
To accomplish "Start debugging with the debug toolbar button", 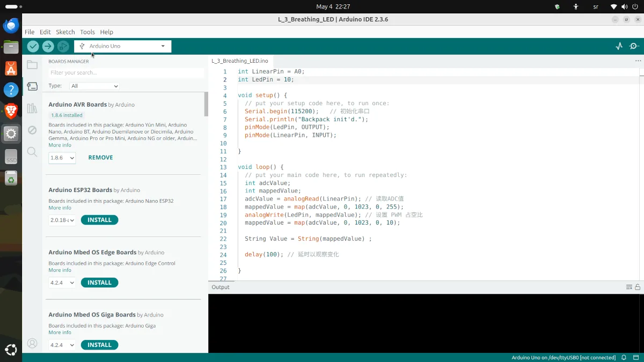I will pyautogui.click(x=63, y=46).
